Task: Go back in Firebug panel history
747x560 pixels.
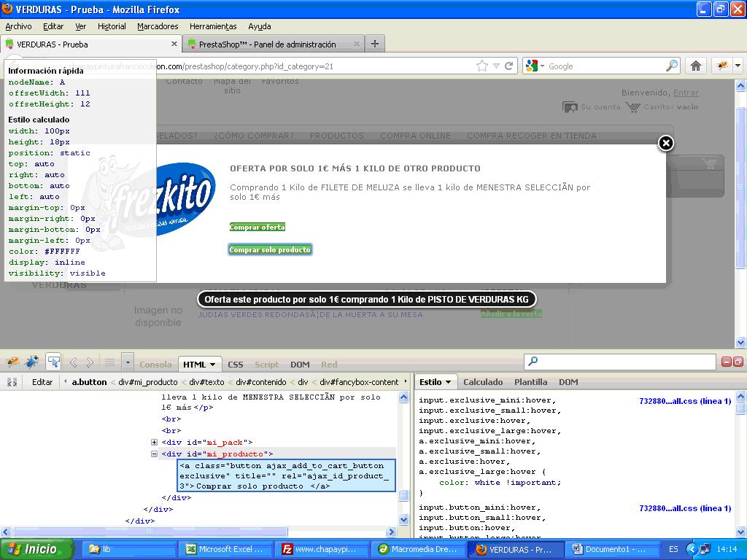Action: [74, 363]
